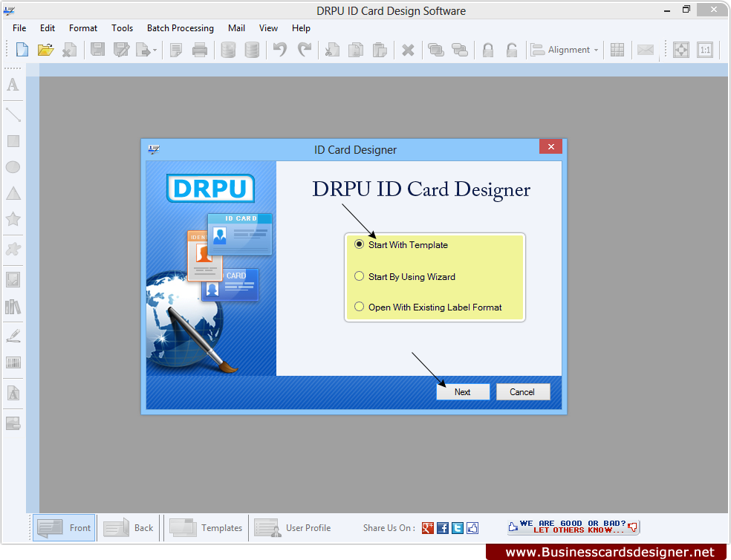
Task: Open the Batch Processing menu
Action: (x=181, y=28)
